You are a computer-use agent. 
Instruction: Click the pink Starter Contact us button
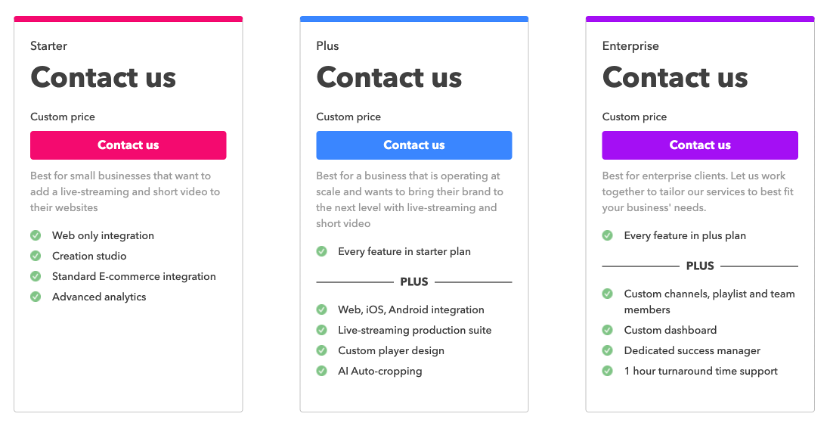[128, 145]
